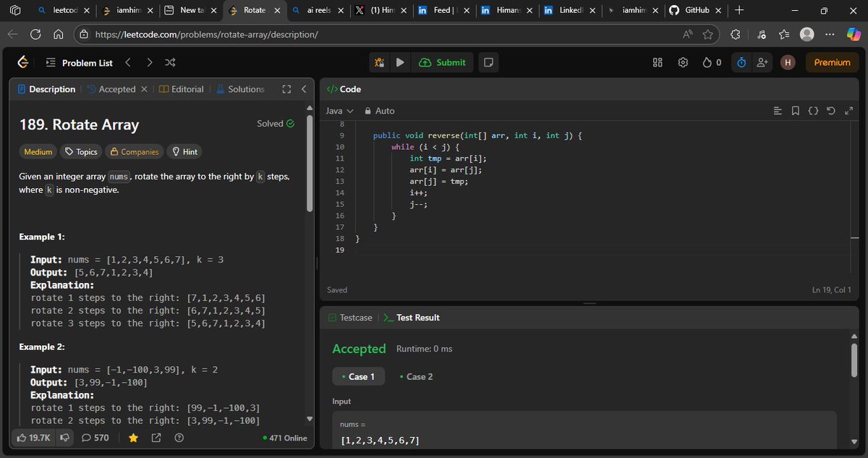Submit the solution
This screenshot has height=458, width=868.
coord(442,62)
